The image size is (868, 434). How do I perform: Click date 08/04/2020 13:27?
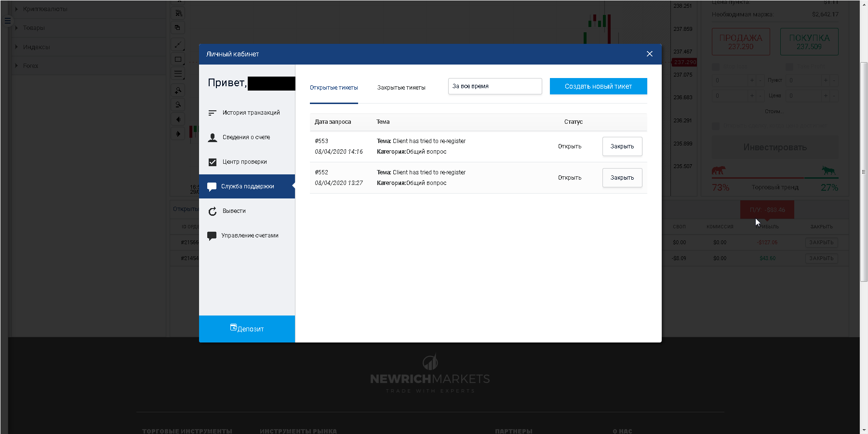coord(339,183)
